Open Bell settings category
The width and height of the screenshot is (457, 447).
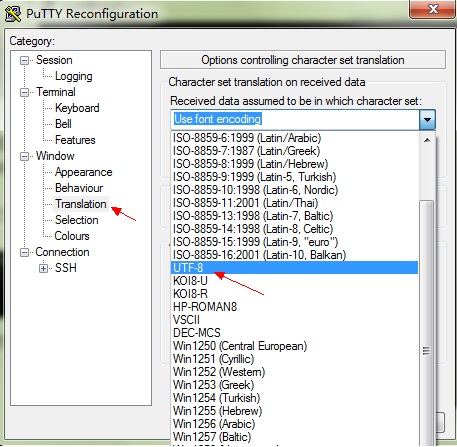(x=63, y=124)
